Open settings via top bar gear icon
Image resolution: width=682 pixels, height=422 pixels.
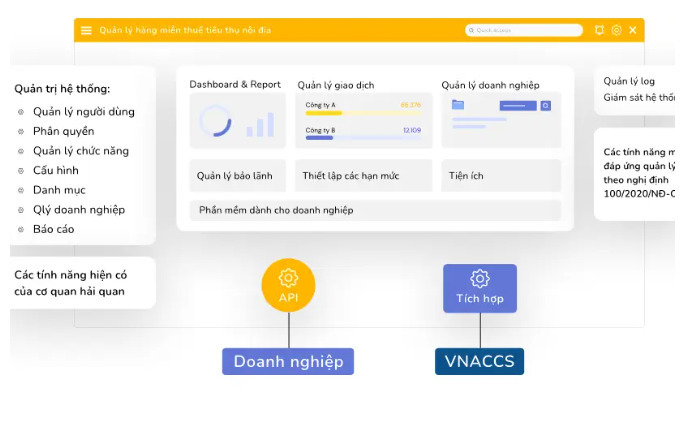coord(616,30)
